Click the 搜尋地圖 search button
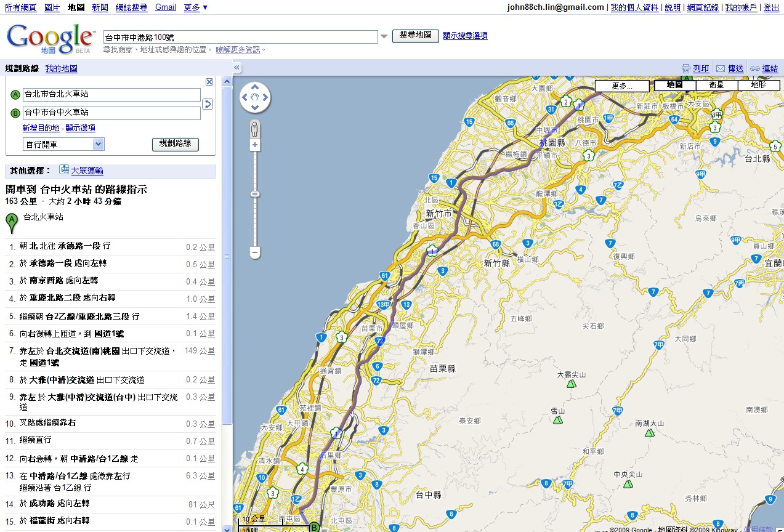 point(416,35)
